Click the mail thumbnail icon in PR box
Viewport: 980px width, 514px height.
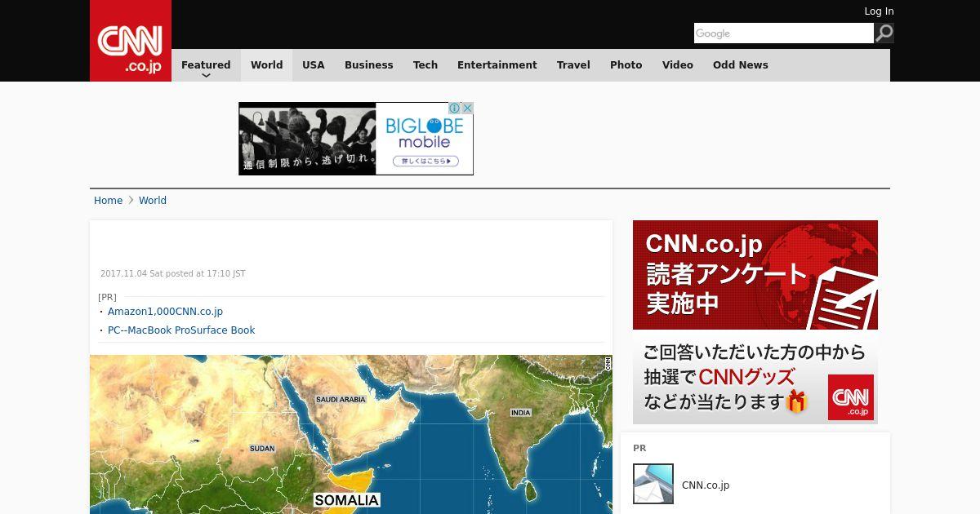click(x=653, y=484)
